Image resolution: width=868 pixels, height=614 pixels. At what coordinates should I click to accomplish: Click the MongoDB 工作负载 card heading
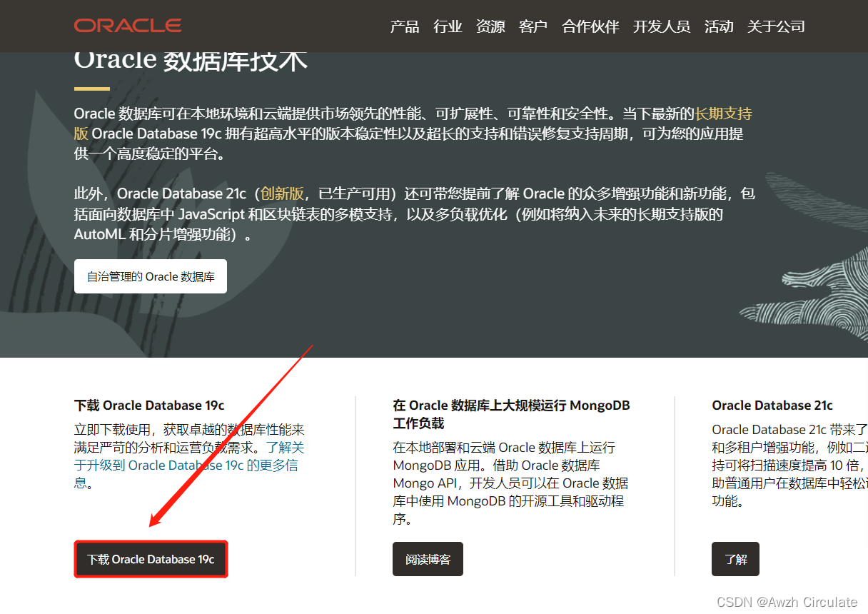(512, 413)
